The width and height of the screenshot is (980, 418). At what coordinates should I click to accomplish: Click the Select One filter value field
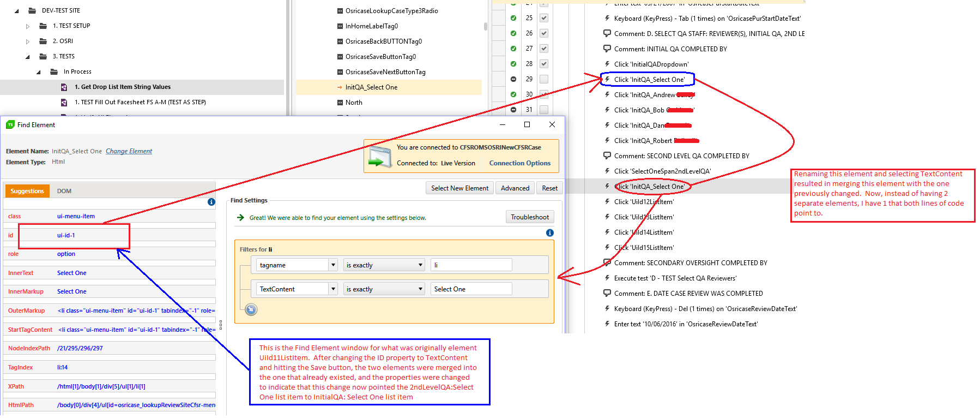[471, 289]
